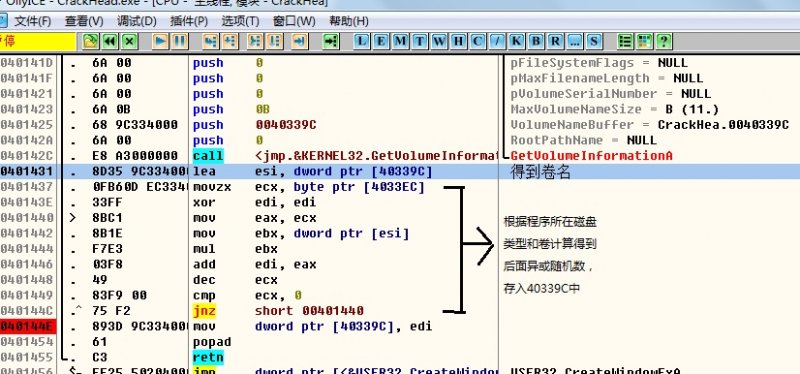Click the Appearance options colored grid icon

pos(644,41)
